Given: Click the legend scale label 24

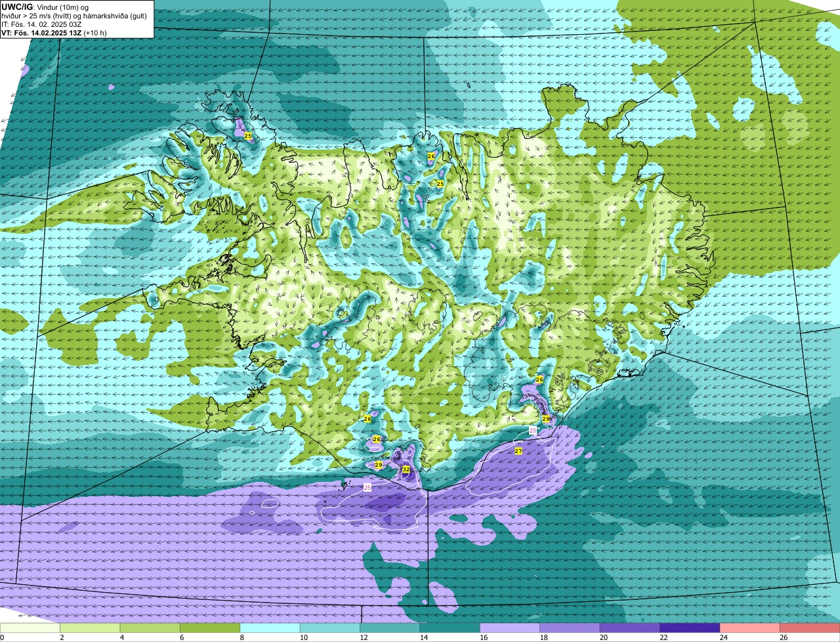Looking at the screenshot, I should coord(723,637).
